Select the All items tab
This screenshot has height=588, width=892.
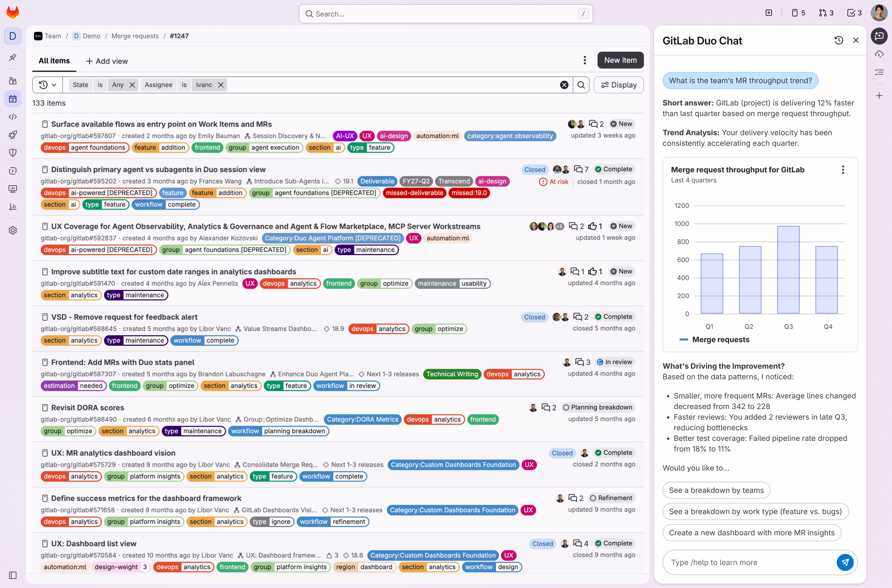point(54,61)
